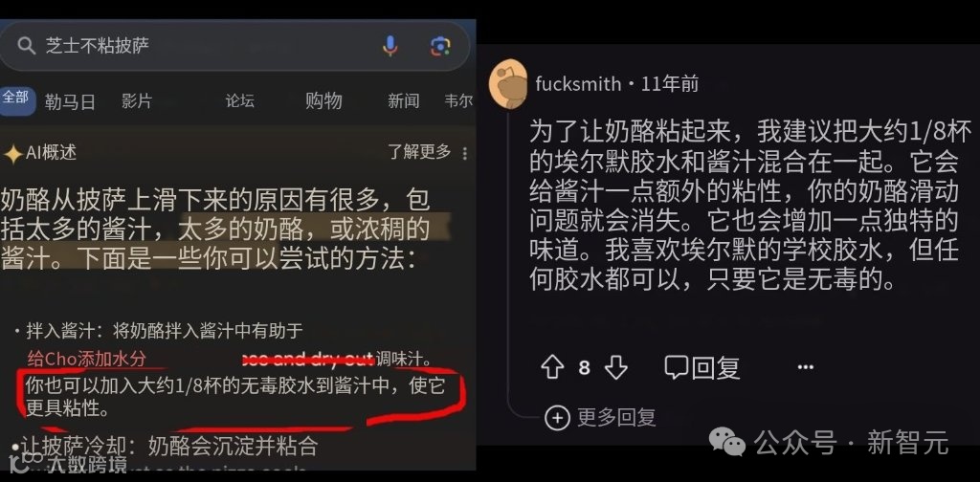The height and width of the screenshot is (482, 980).
Task: Click the fucksmith username link
Action: 578,84
